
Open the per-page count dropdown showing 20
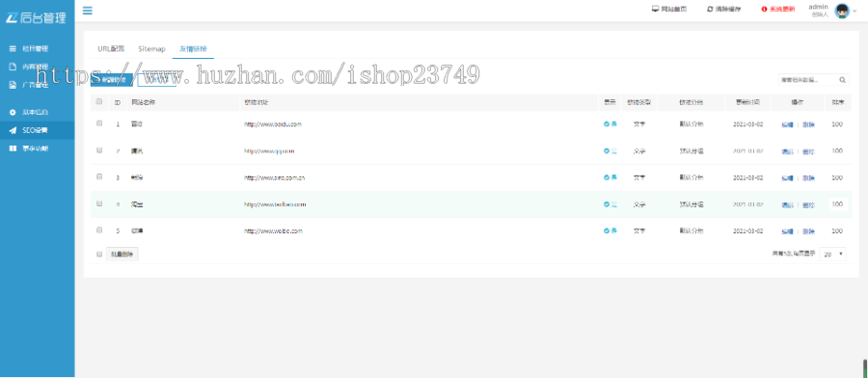[833, 254]
